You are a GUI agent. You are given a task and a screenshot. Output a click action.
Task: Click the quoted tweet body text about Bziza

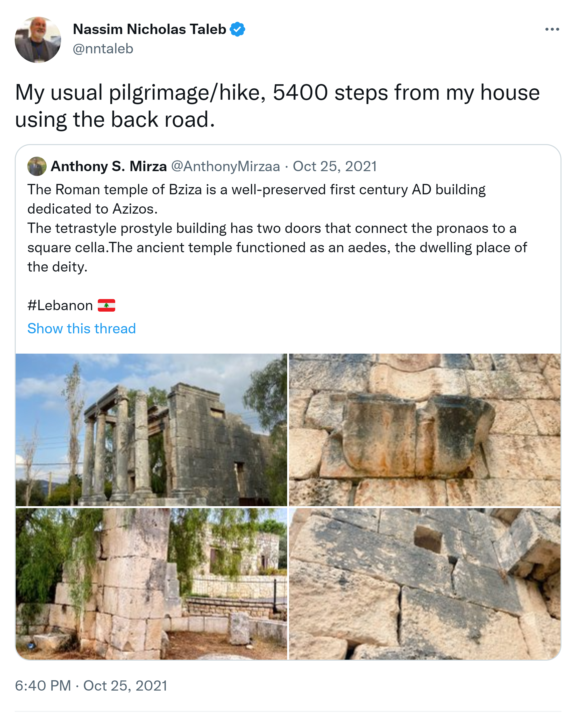tap(277, 228)
